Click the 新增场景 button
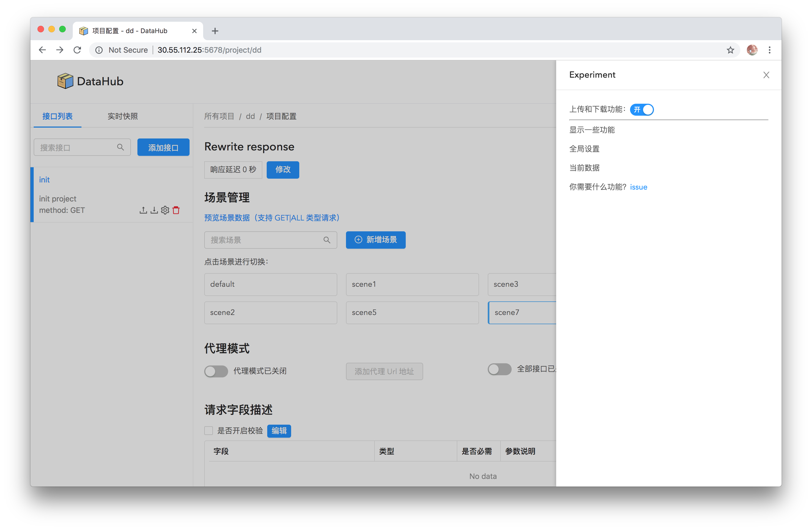The image size is (812, 530). click(375, 240)
